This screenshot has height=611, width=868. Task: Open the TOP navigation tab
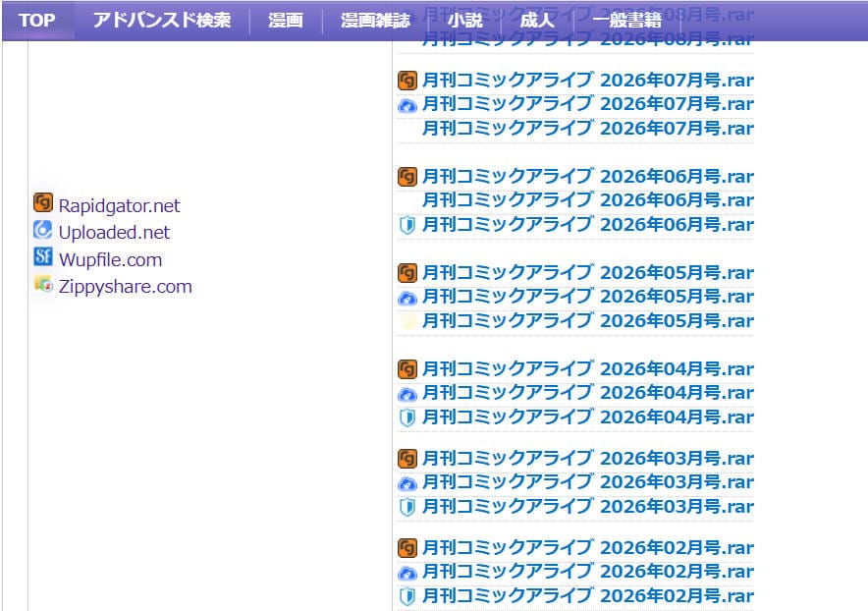point(37,21)
